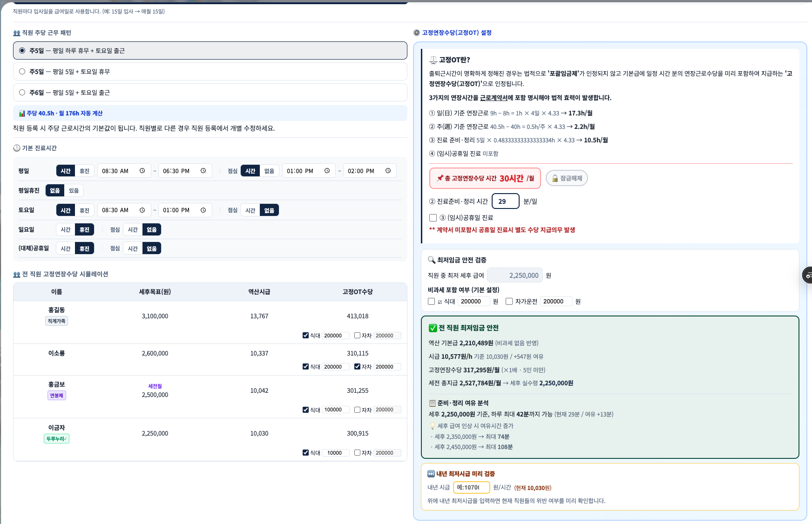Click the gear icon beside 고정연장수당 설정

click(417, 33)
